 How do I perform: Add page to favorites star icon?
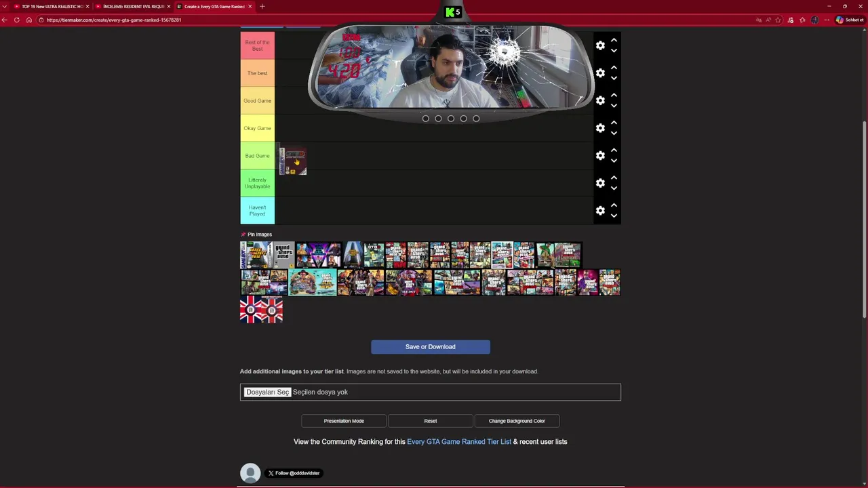click(x=778, y=20)
